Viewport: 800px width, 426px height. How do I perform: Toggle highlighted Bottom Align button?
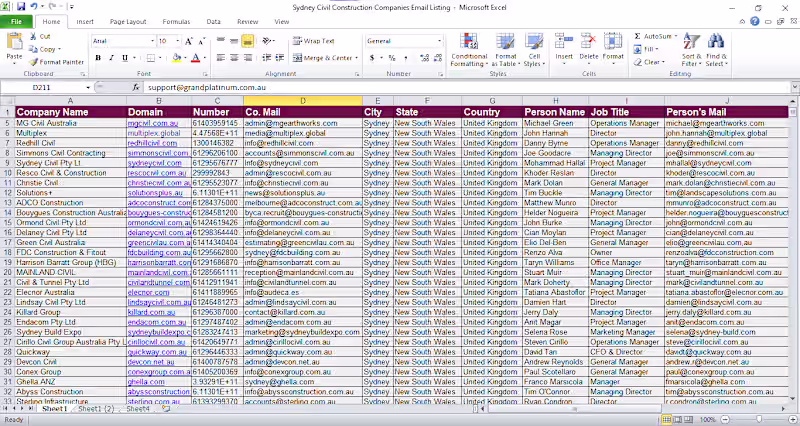tap(247, 41)
